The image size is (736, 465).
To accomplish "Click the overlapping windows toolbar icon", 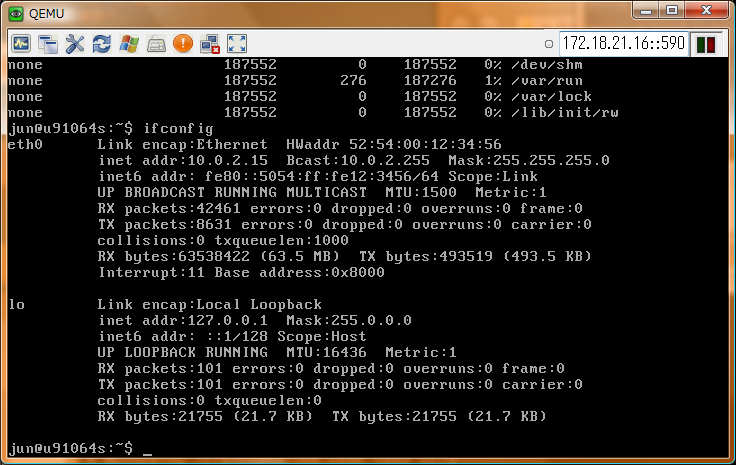I will click(48, 44).
